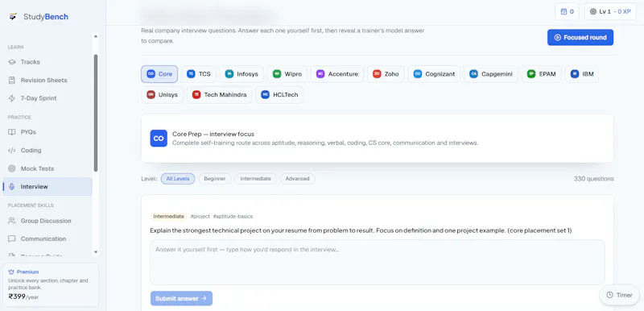Select the IBM company chip
Screen dimensions: 644x311
(x=581, y=74)
